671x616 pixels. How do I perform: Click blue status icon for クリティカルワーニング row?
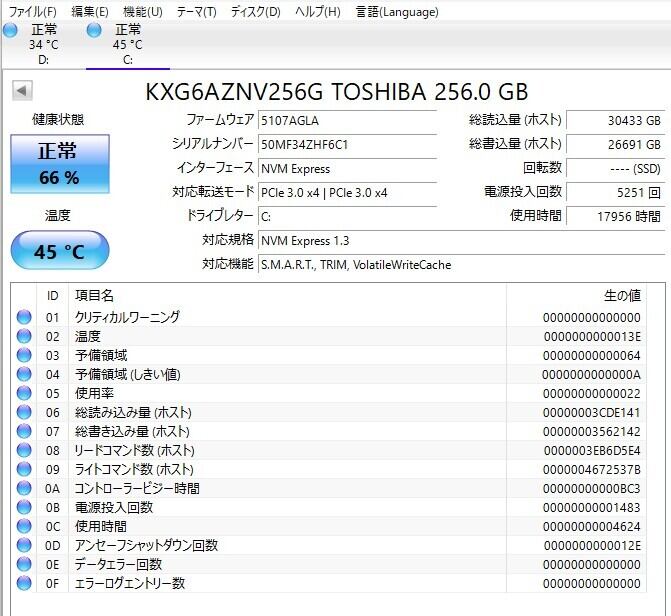coord(24,317)
